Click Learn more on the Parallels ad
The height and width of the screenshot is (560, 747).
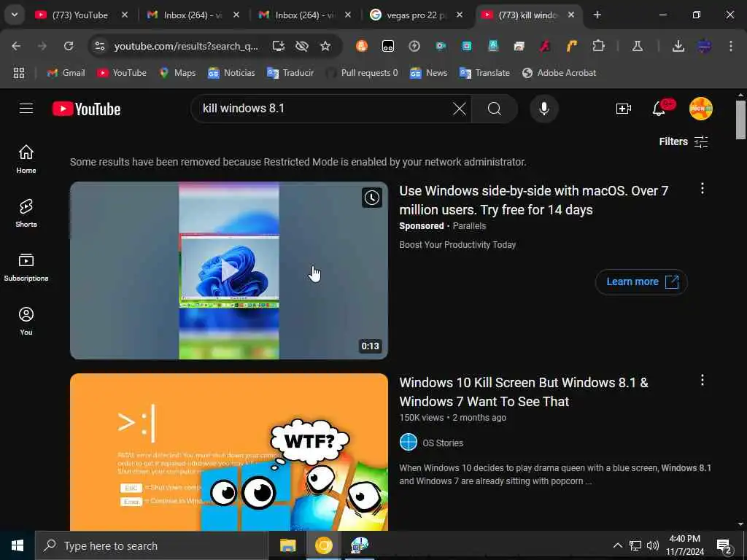coord(641,282)
